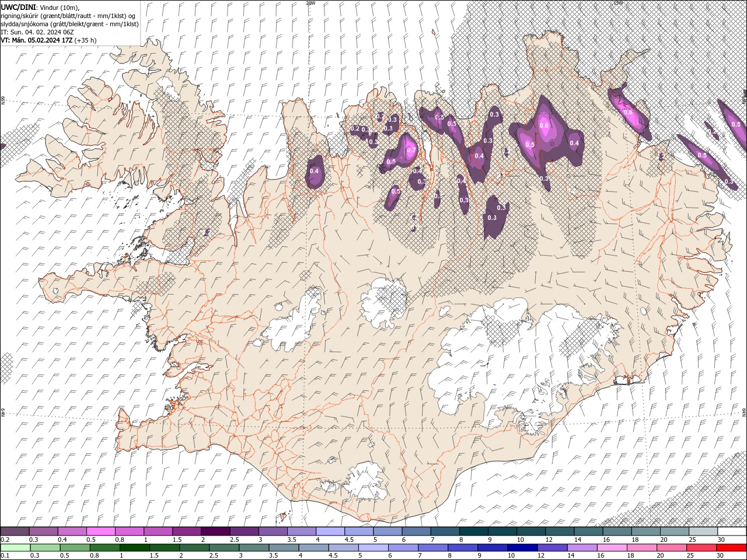The width and height of the screenshot is (747, 560).
Task: Click the IT: Sun. 04. 02. 2024 06Z line
Action: tap(37, 32)
